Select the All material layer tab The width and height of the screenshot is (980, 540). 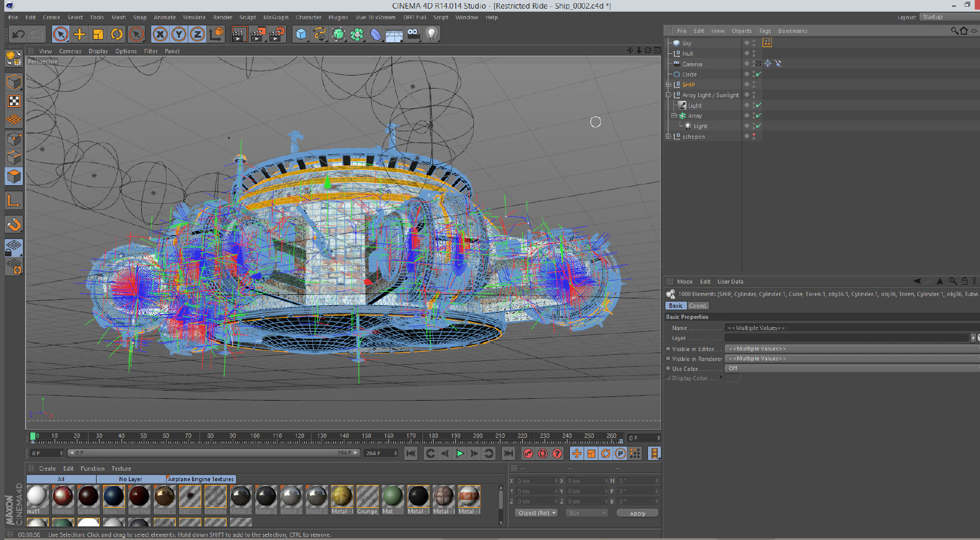click(61, 479)
